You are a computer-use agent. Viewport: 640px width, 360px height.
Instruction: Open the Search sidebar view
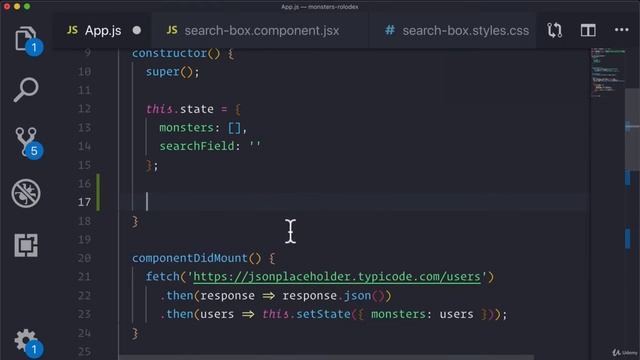[26, 89]
